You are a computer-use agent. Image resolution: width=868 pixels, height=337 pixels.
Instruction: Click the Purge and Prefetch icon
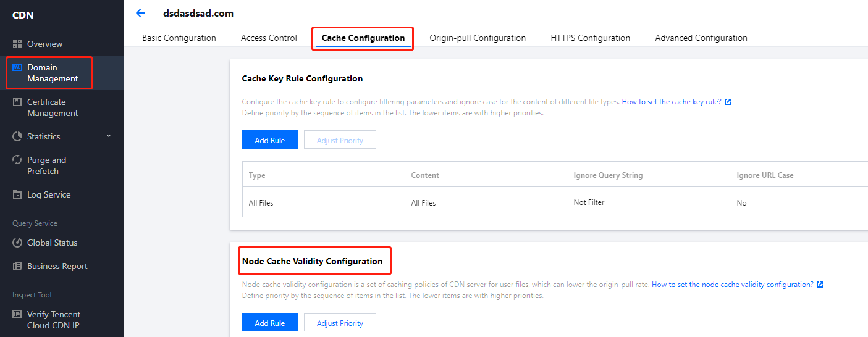pyautogui.click(x=17, y=160)
